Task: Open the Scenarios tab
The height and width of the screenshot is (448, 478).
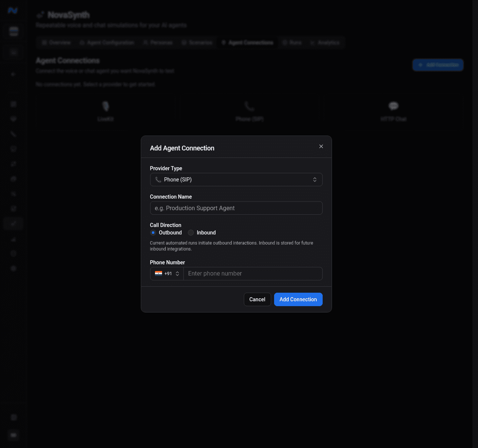Action: point(197,43)
